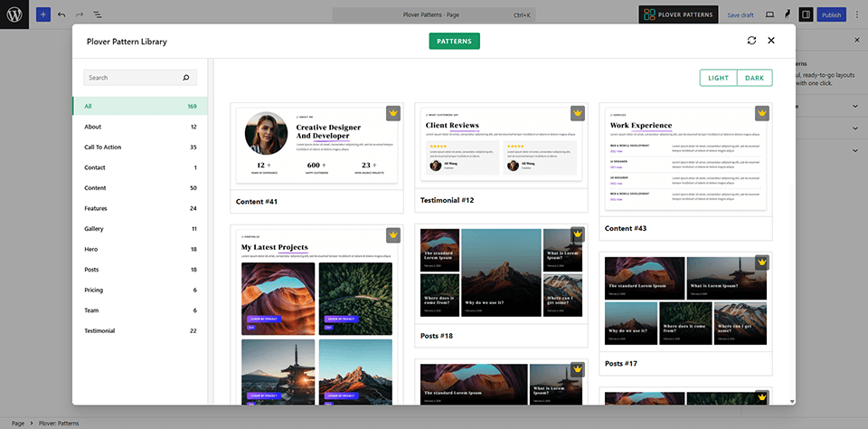
Task: Click the WordPress logo in top-left corner
Action: tap(15, 15)
